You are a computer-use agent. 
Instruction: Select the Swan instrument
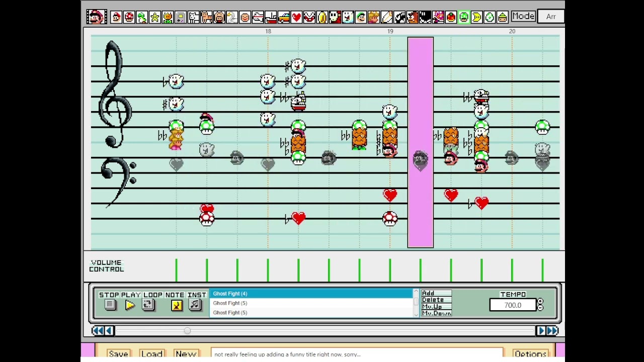(232, 18)
